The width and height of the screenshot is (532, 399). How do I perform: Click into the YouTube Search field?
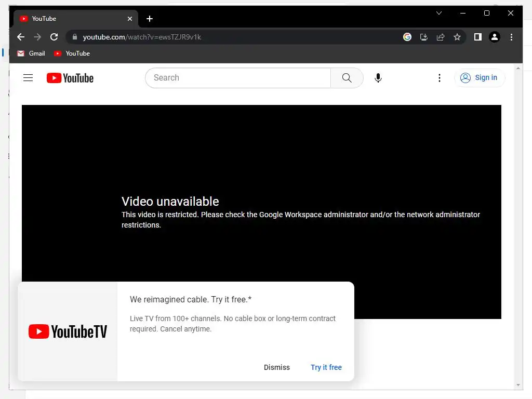[238, 78]
